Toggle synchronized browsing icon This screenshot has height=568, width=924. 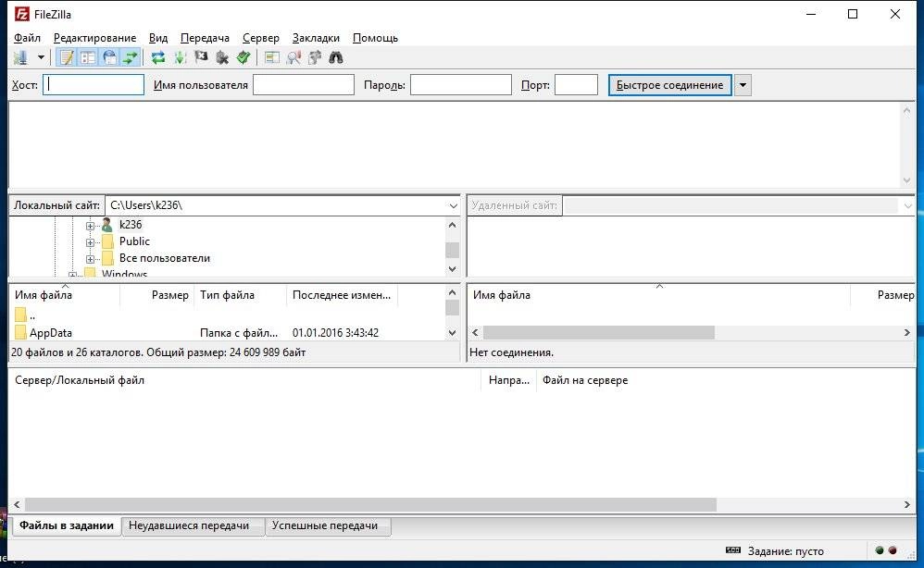315,57
